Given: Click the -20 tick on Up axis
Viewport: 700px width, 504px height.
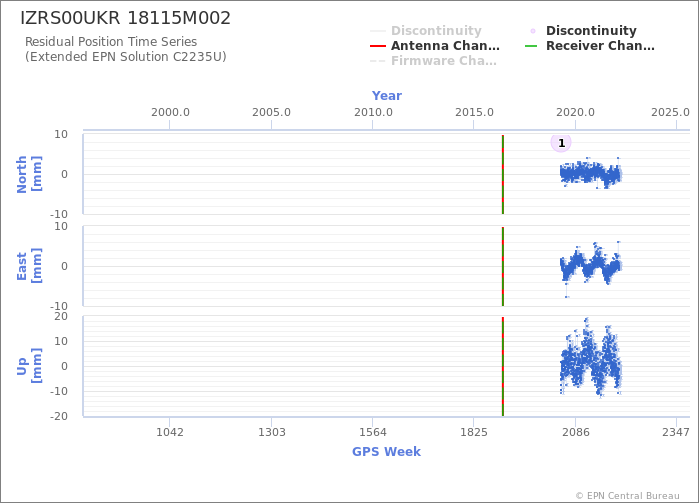Looking at the screenshot, I should click(58, 416).
